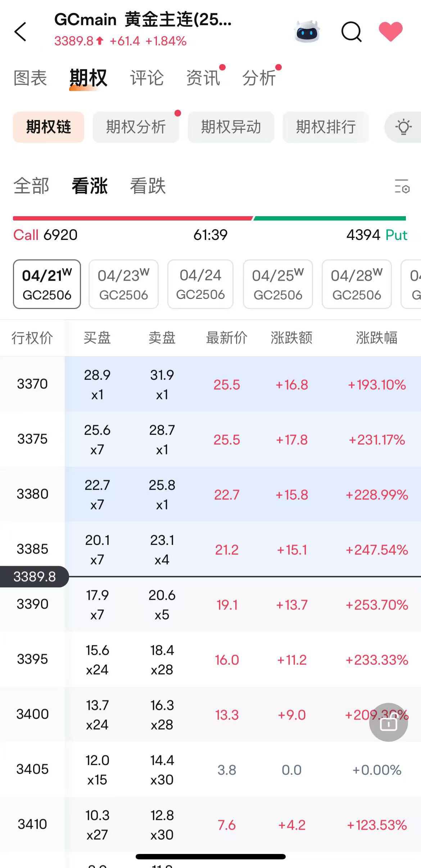Pick the 04/28 weekly expiry
Screen dimensions: 421x868
pos(357,284)
